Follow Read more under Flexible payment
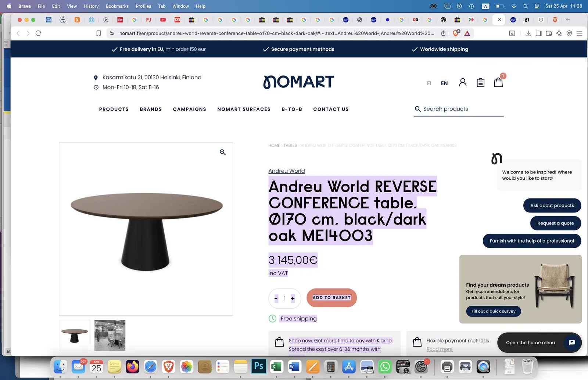This screenshot has height=380, width=588. click(x=440, y=349)
